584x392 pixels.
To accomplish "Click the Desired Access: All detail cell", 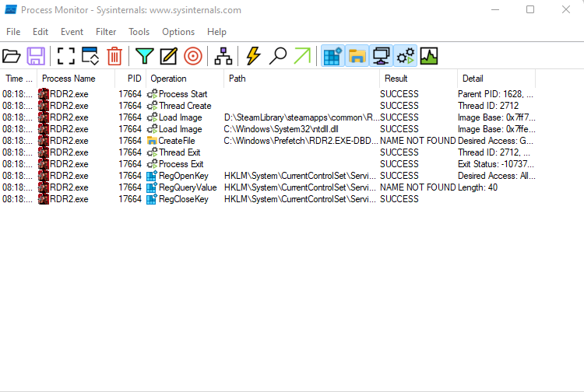I will (x=497, y=176).
